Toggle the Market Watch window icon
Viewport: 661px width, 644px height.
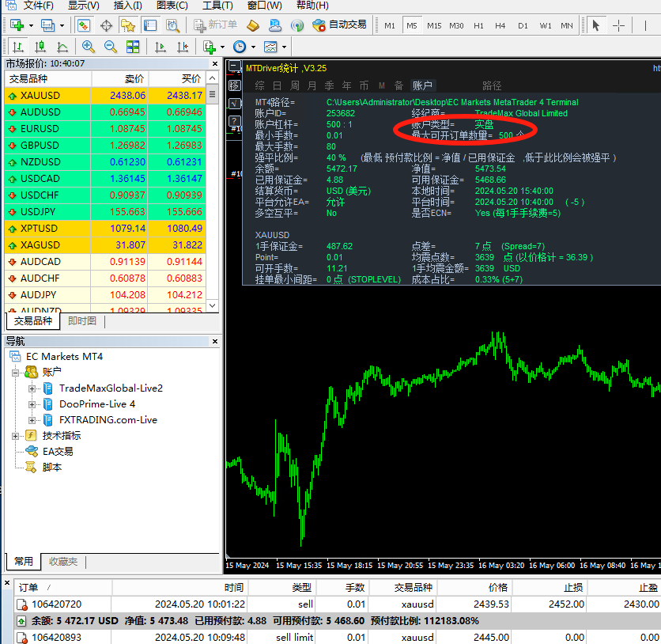tap(84, 25)
